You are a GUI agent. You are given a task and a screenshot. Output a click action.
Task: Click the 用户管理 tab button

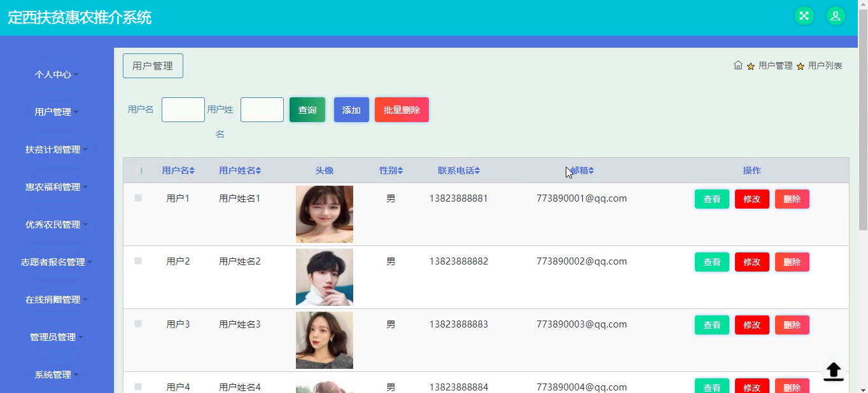[153, 66]
